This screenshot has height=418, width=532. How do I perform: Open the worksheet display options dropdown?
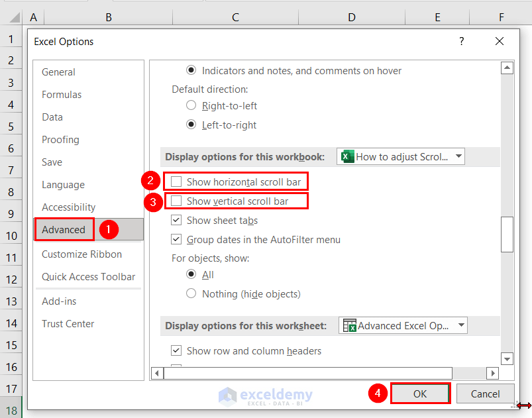click(403, 326)
